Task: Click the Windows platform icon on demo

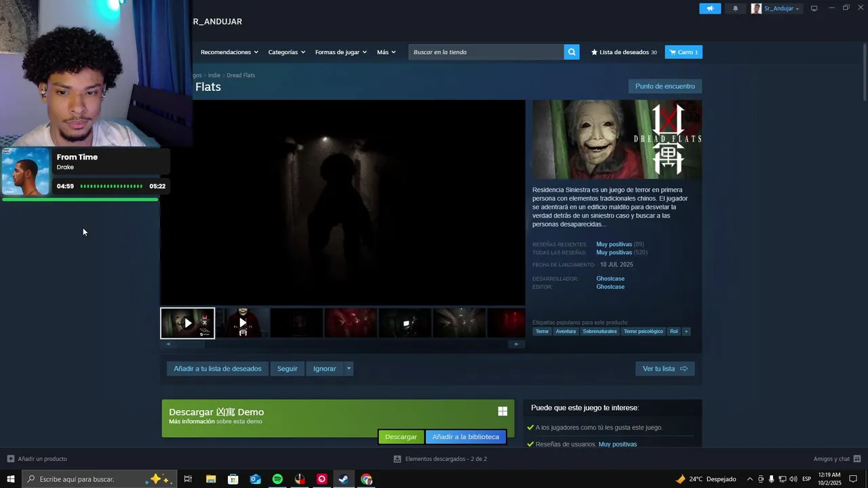Action: pos(502,411)
